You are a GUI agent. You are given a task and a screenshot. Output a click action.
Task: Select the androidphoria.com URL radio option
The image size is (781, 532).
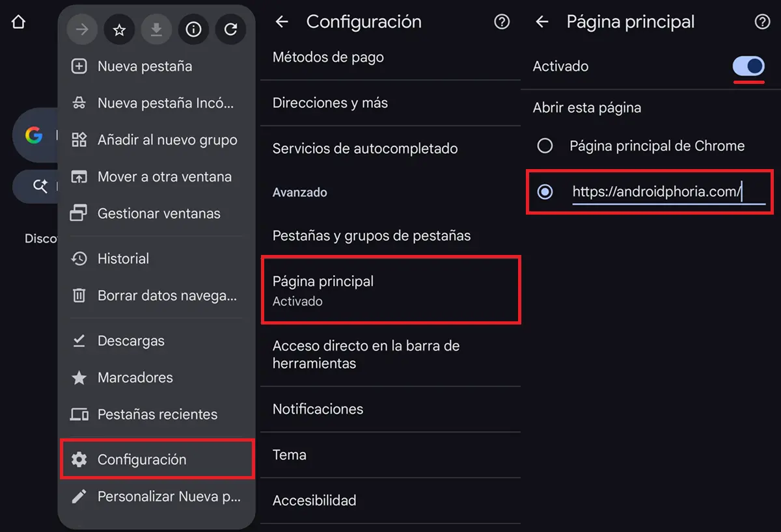pyautogui.click(x=545, y=192)
